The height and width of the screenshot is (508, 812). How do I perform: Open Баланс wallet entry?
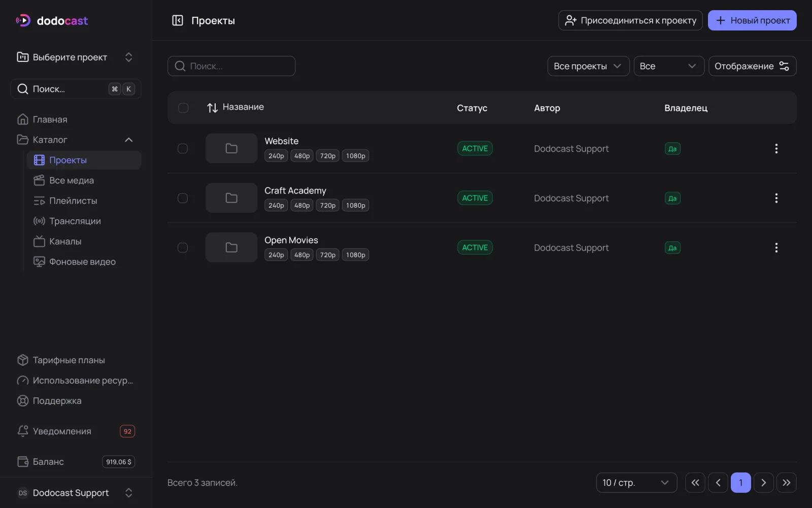click(76, 462)
